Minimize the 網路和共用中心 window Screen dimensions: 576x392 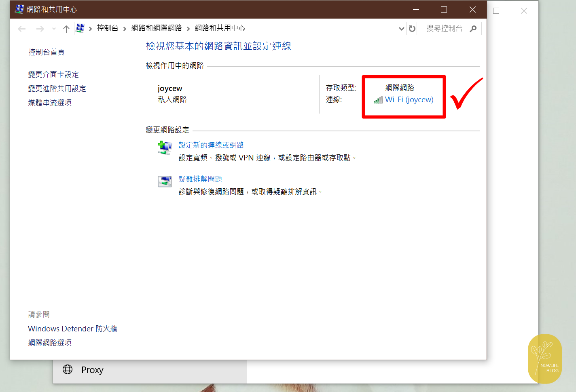pyautogui.click(x=416, y=9)
